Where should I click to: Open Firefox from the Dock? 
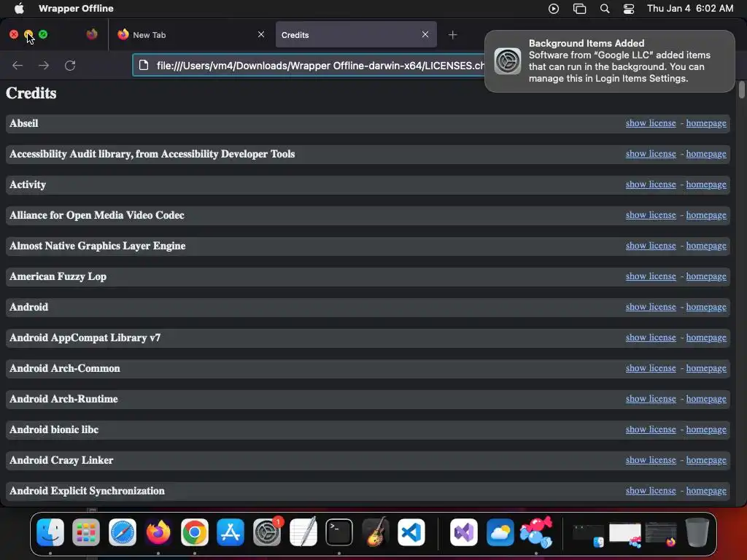coord(158,532)
